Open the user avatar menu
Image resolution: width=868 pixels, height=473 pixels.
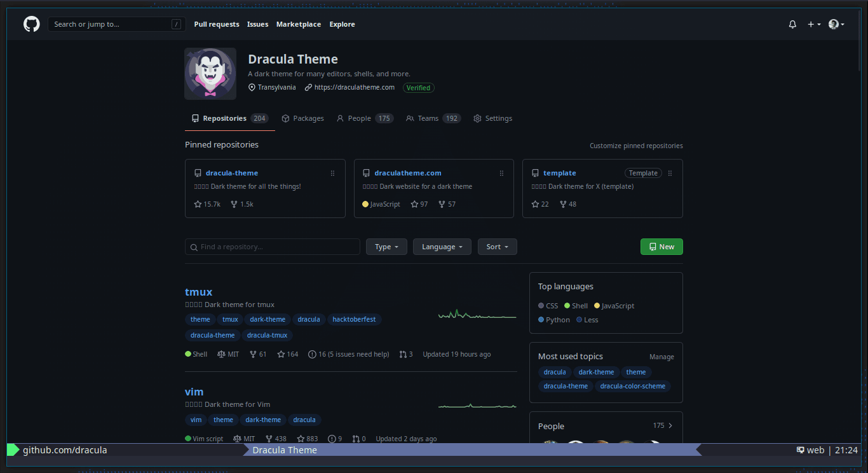pos(836,24)
